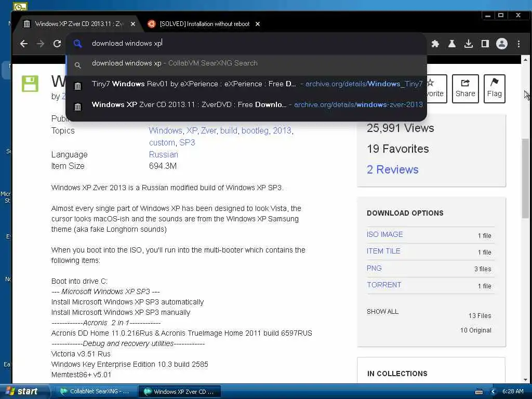Click the Flag button
Viewport: 532px width, 399px height.
pos(495,88)
